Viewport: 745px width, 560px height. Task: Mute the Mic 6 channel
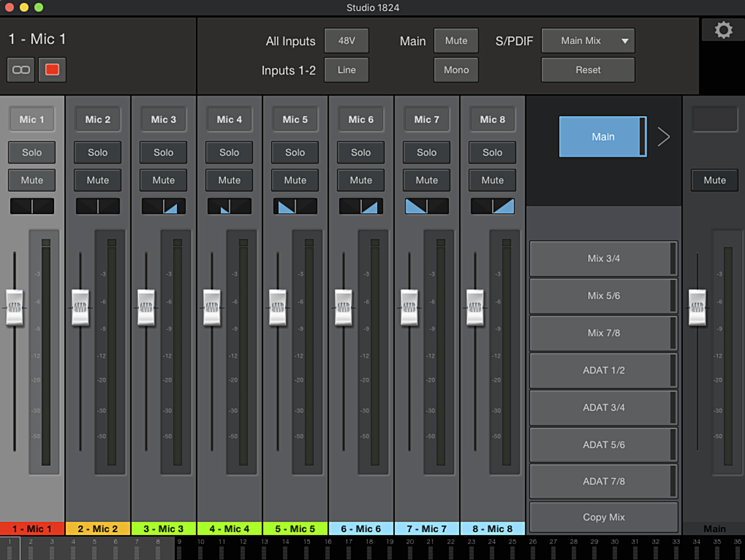pyautogui.click(x=360, y=180)
